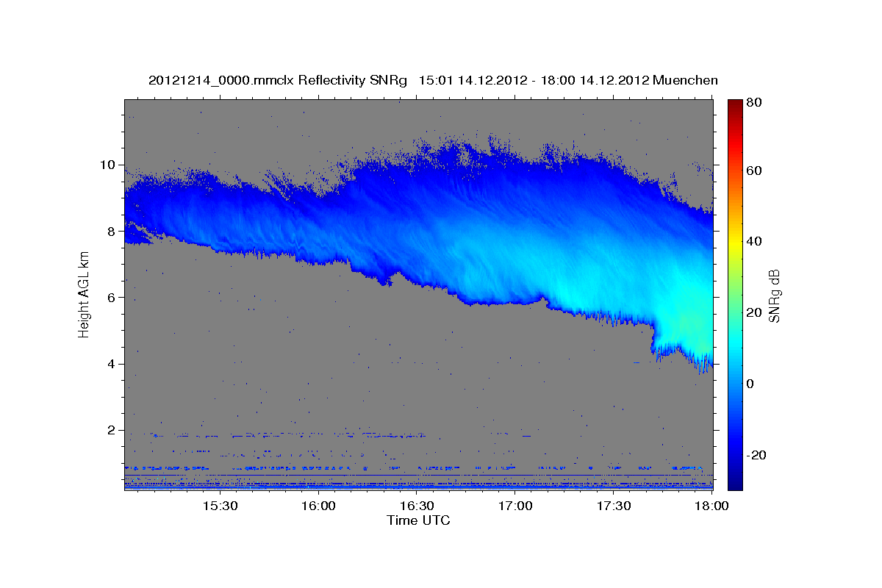Click the colorbar value 40
882x588 pixels.
(x=753, y=241)
